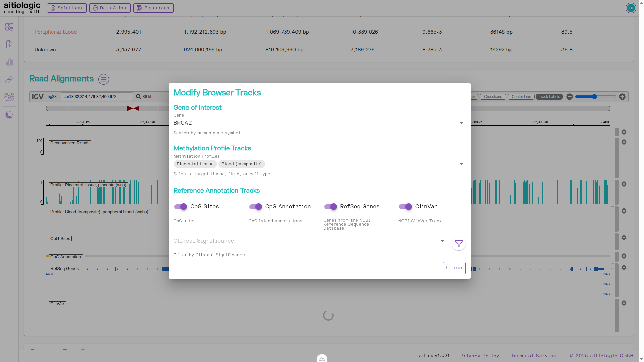This screenshot has height=362, width=644.
Task: Open gear settings for ClinVar track
Action: 624,303
